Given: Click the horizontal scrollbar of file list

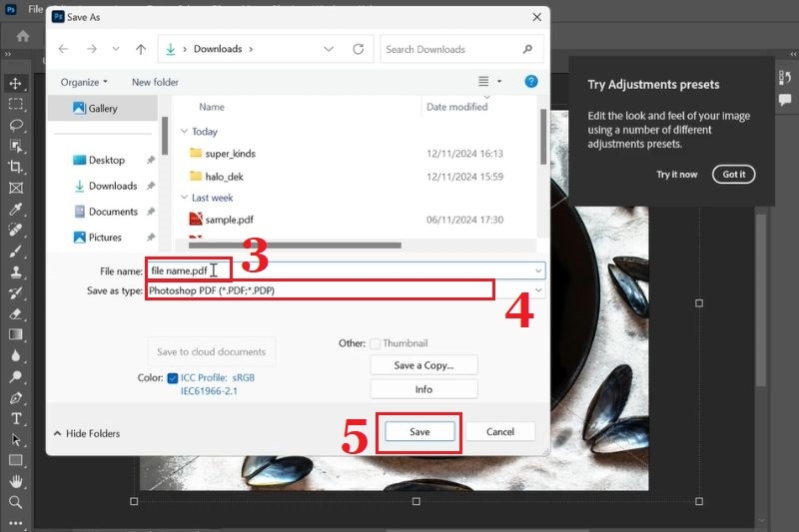Looking at the screenshot, I should click(x=295, y=245).
